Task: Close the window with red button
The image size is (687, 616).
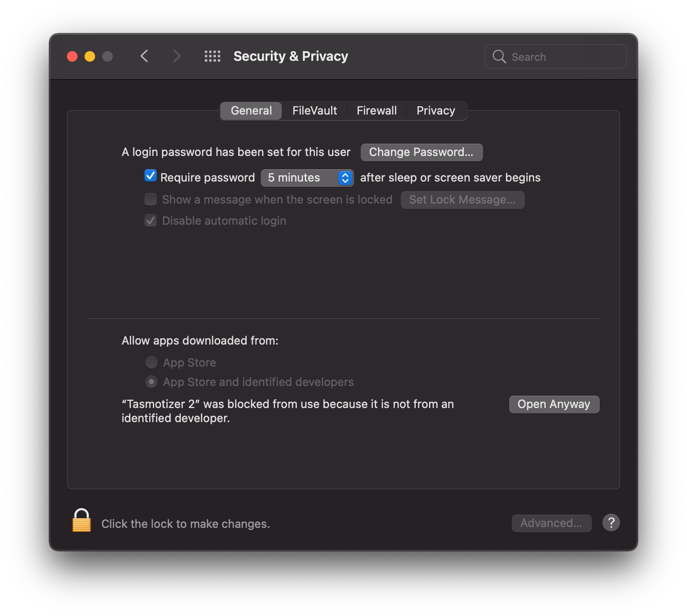Action: pyautogui.click(x=72, y=56)
